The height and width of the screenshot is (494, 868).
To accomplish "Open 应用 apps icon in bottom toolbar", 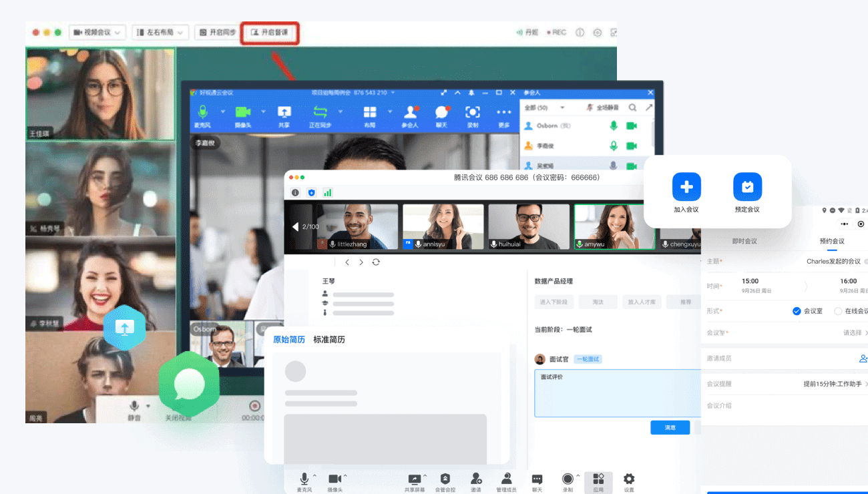I will coord(598,479).
